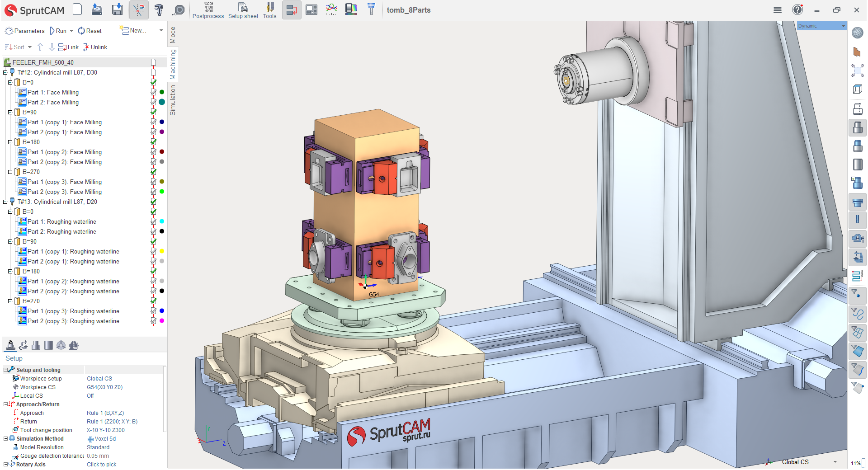The image size is (868, 470).
Task: Click the toolpath zigzag icon in right toolbar
Action: pyautogui.click(x=857, y=275)
